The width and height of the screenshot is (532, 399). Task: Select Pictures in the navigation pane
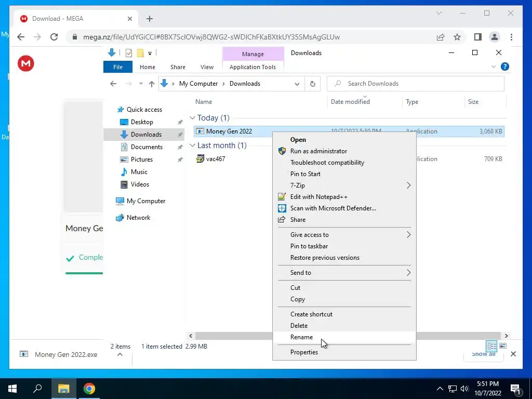click(142, 159)
